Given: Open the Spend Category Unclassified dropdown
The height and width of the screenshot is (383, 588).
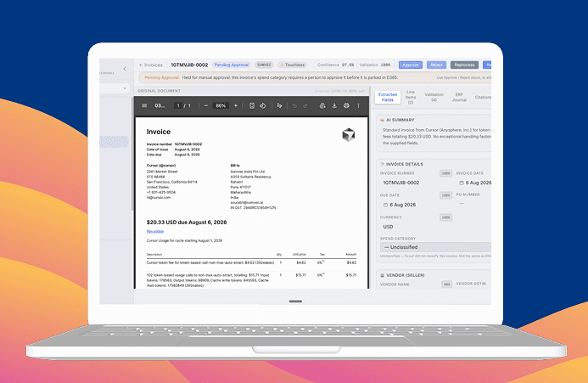Looking at the screenshot, I should (435, 247).
